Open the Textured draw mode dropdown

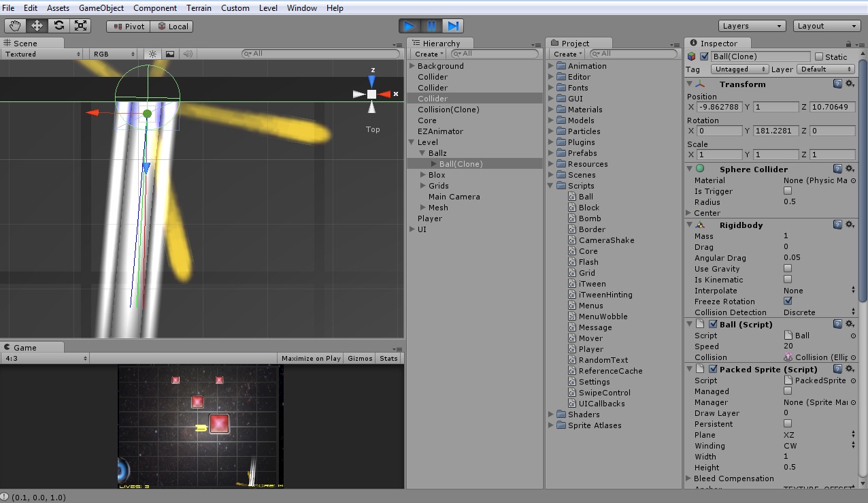tap(42, 54)
